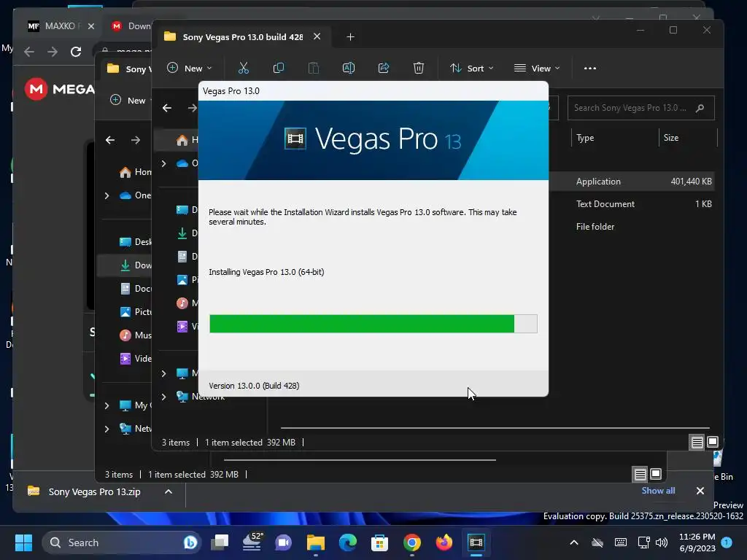
Task: Open Google Chrome from taskbar
Action: point(412,542)
